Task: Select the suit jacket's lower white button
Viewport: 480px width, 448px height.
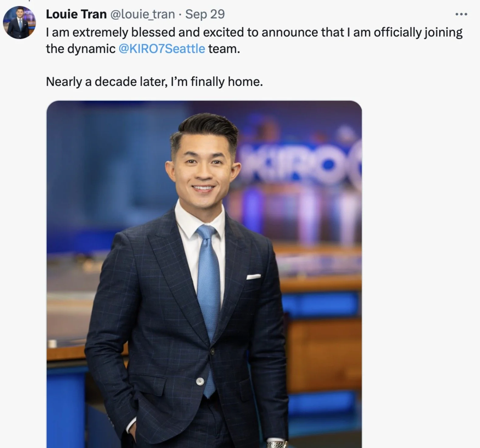Action: point(200,382)
